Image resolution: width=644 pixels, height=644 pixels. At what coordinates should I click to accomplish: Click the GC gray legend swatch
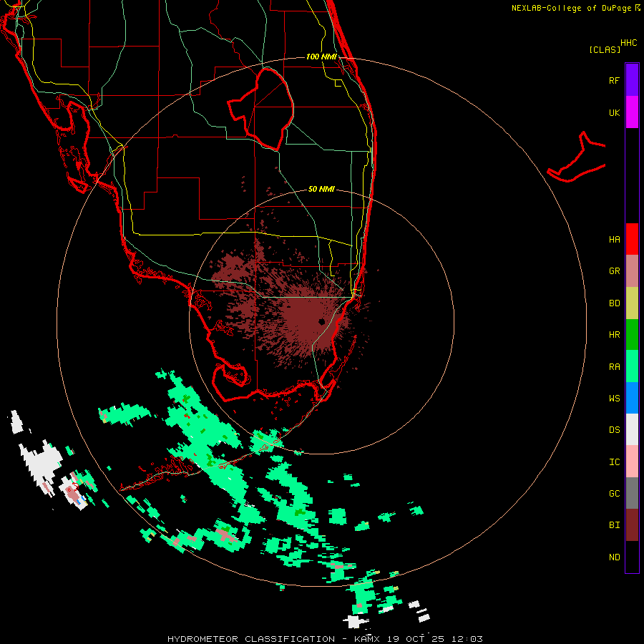point(632,493)
